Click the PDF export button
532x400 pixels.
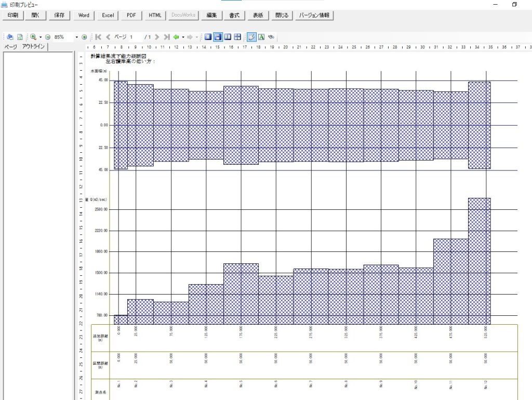(x=131, y=15)
